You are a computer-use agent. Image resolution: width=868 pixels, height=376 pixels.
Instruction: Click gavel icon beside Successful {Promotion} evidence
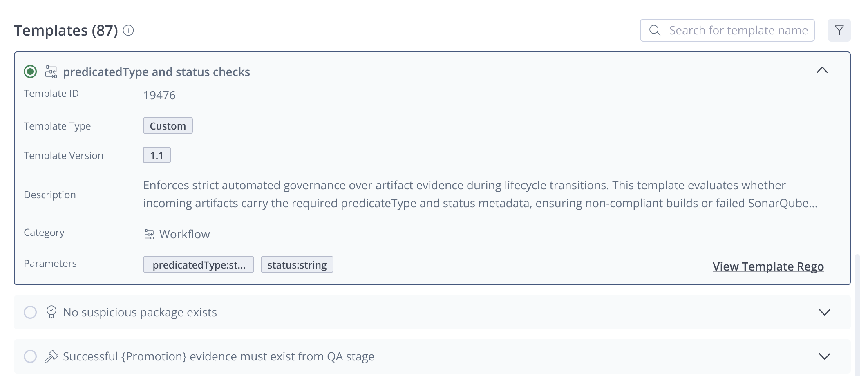pyautogui.click(x=51, y=356)
